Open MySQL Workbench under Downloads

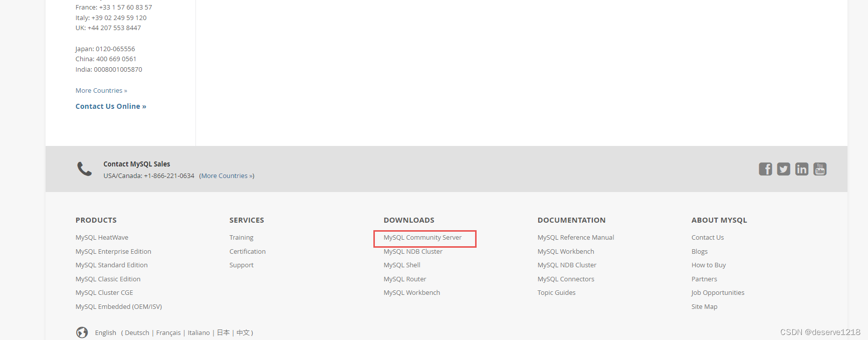411,293
